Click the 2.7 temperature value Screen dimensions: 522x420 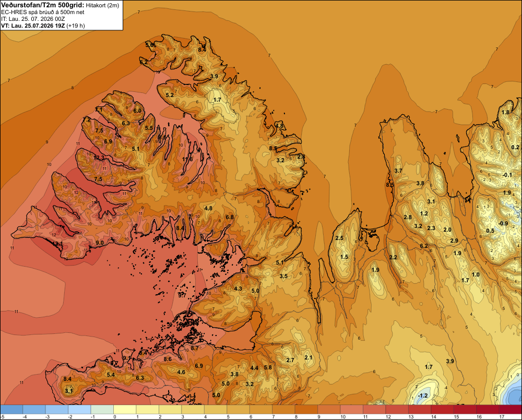point(290,360)
